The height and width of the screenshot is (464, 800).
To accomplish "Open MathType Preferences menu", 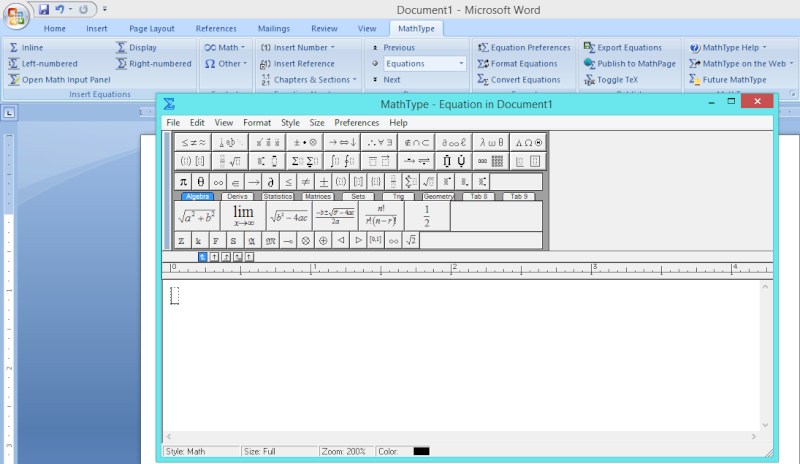I will (x=357, y=123).
